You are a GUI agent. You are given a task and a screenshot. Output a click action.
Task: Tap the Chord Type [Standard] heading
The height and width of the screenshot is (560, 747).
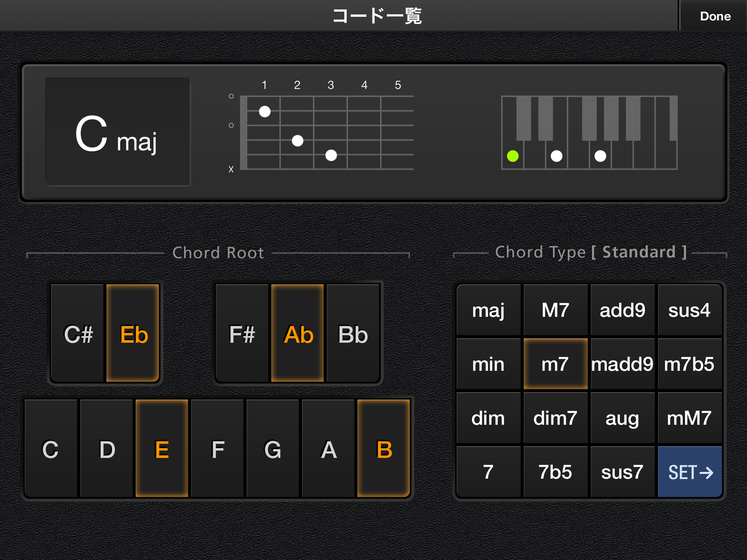point(591,252)
